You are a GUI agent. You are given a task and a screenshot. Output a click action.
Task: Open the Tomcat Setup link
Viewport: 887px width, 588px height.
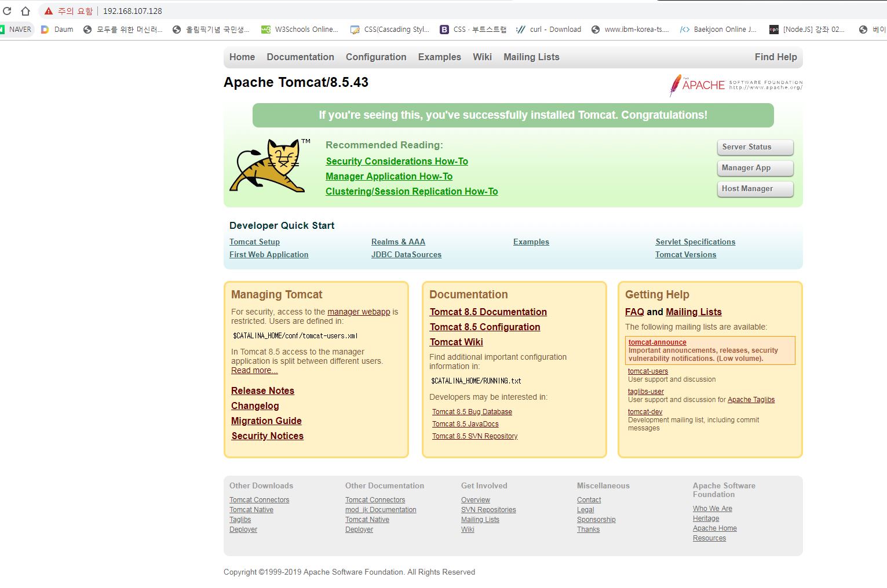[x=254, y=242]
